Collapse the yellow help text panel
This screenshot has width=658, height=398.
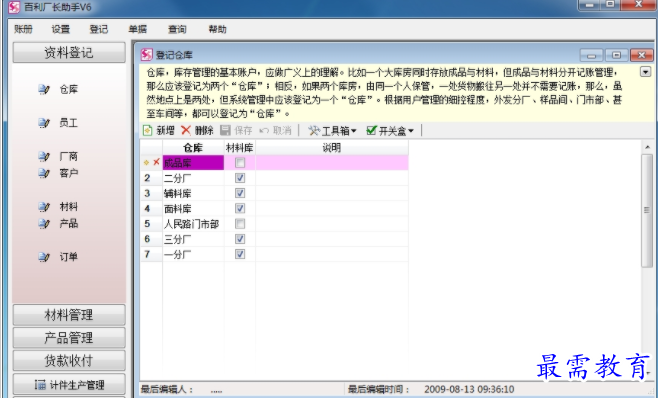pyautogui.click(x=645, y=72)
